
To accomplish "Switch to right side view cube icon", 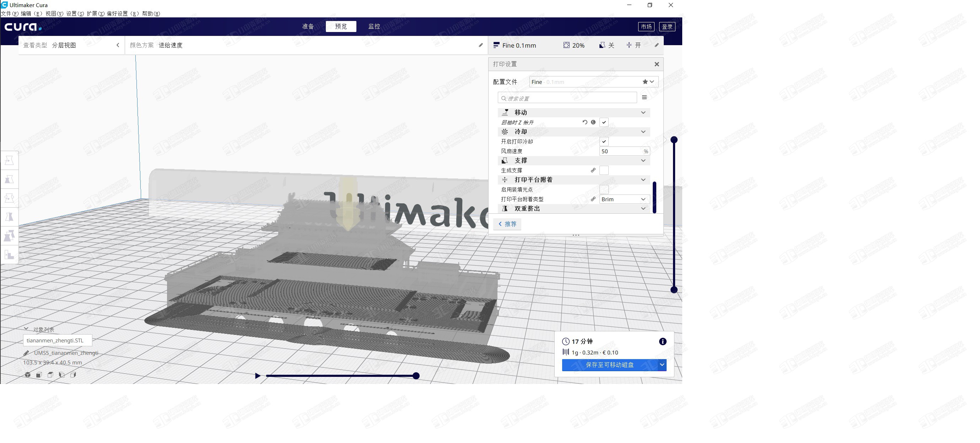I will (x=73, y=375).
